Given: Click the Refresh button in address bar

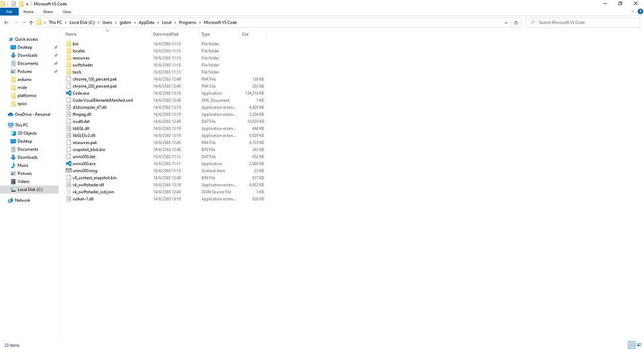Looking at the screenshot, I should (x=516, y=22).
